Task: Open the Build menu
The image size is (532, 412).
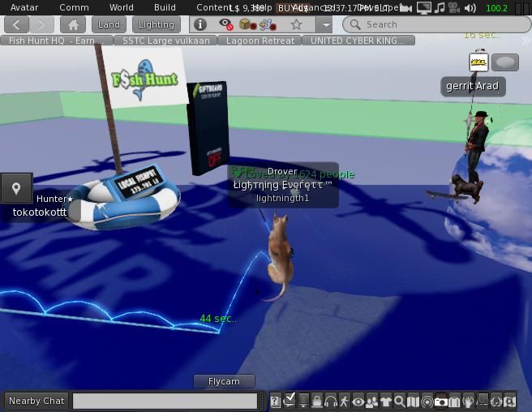Action: (x=165, y=7)
